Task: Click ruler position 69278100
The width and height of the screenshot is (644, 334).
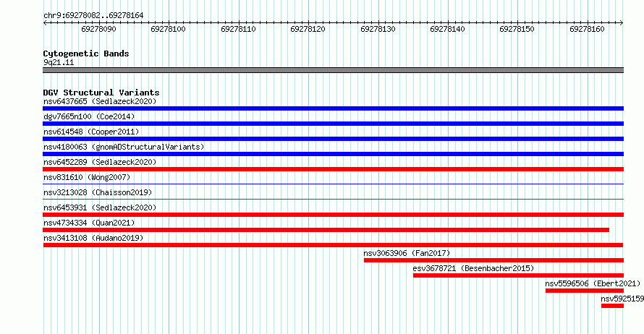Action: click(x=168, y=29)
